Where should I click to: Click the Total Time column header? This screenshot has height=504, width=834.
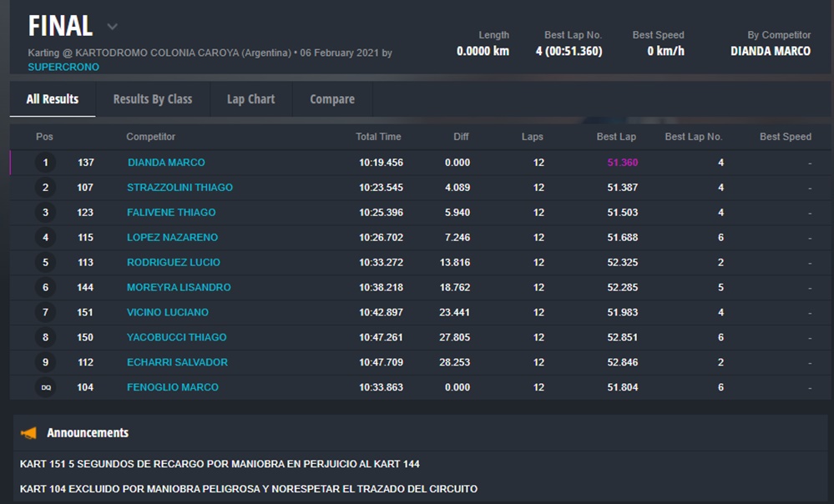[378, 137]
